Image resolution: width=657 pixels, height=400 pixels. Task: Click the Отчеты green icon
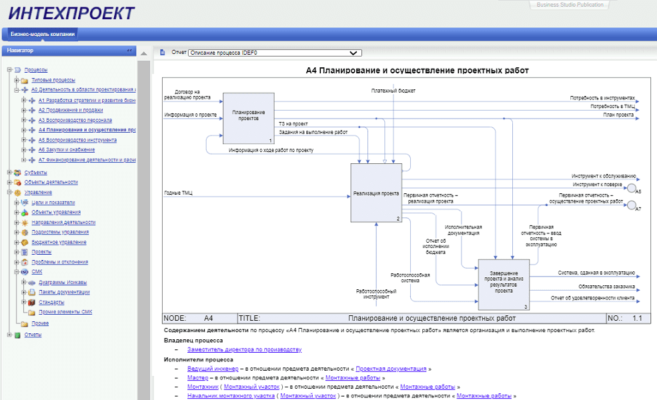[x=18, y=335]
